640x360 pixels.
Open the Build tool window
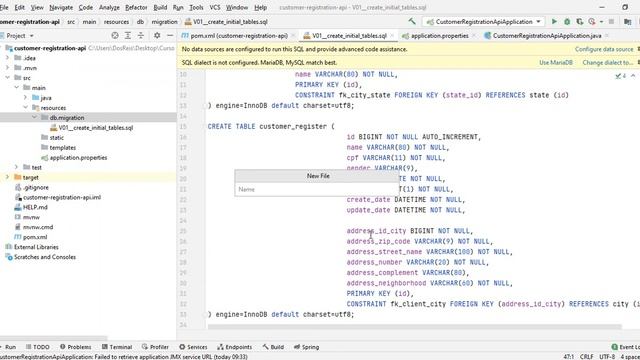[273, 347]
